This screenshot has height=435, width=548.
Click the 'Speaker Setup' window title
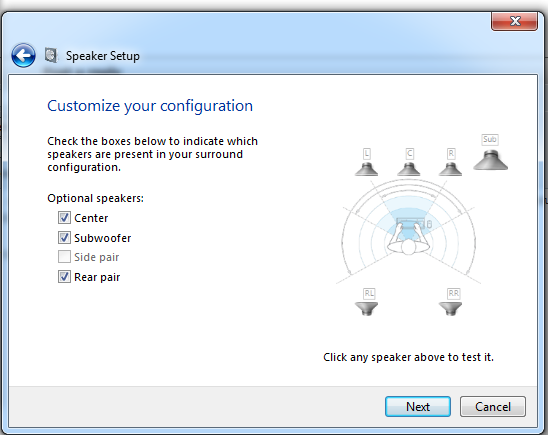tap(103, 56)
